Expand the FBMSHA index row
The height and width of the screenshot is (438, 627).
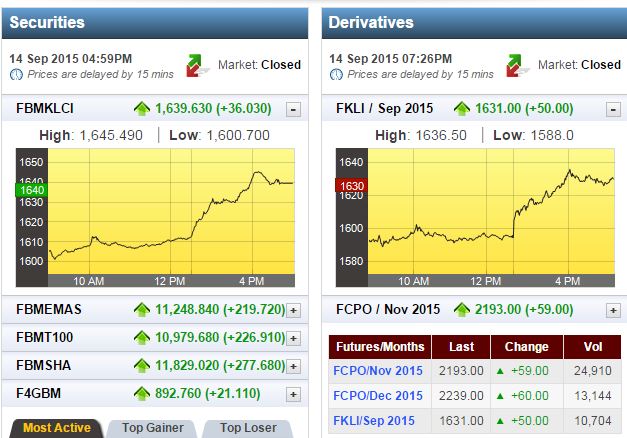(293, 366)
